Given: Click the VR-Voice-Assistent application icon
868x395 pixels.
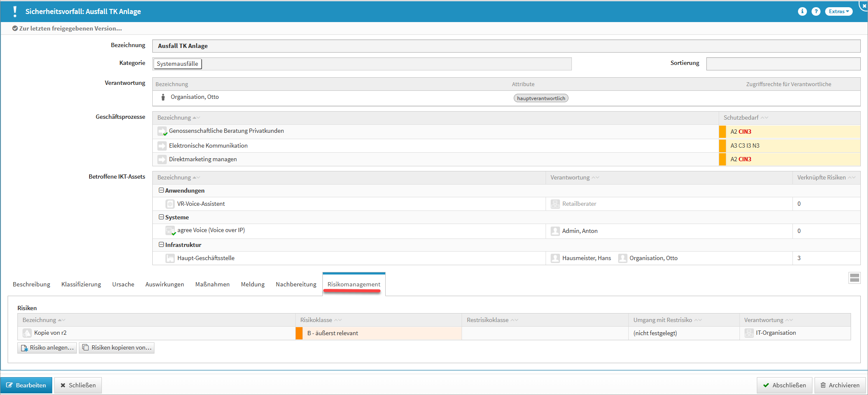Looking at the screenshot, I should point(170,204).
